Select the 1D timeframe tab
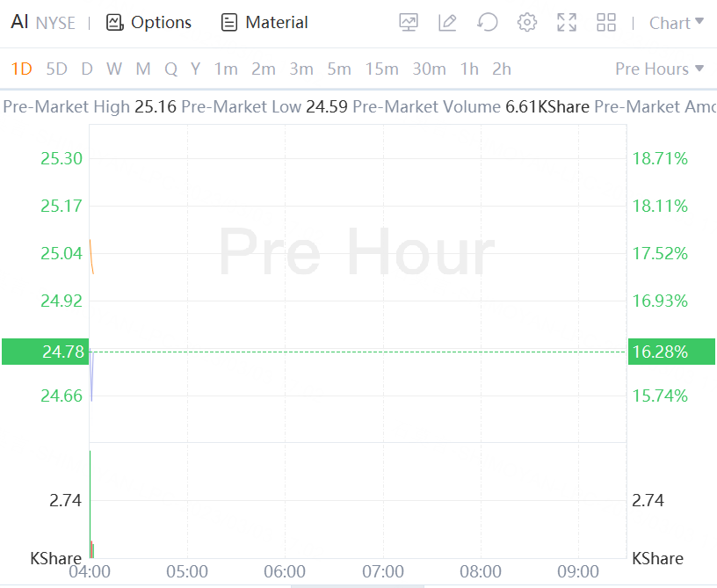Image resolution: width=717 pixels, height=588 pixels. tap(21, 69)
